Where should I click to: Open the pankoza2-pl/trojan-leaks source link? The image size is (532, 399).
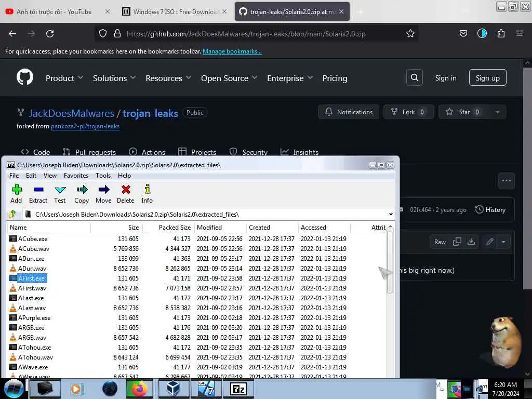(85, 126)
